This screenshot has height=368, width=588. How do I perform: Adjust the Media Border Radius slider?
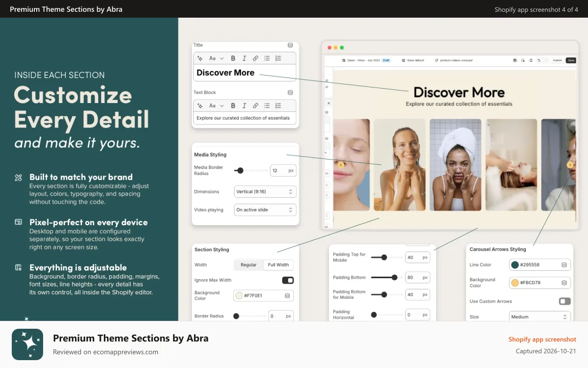tap(250, 171)
